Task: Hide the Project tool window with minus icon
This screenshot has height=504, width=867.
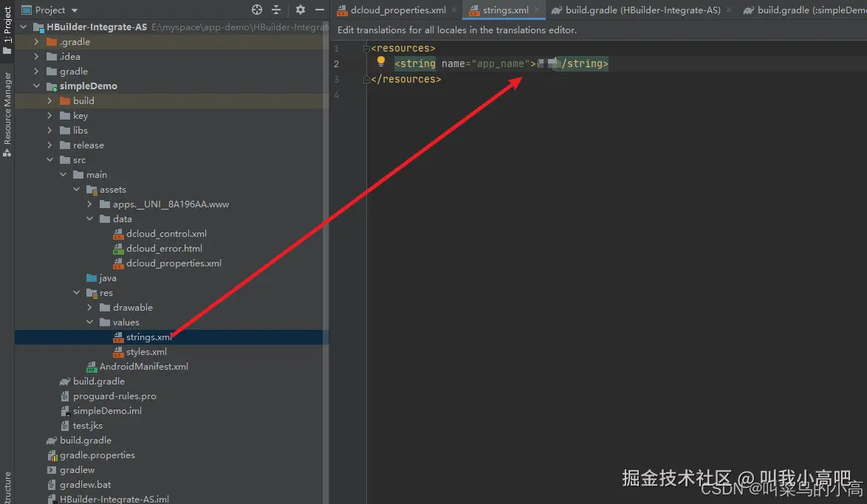Action: tap(320, 10)
